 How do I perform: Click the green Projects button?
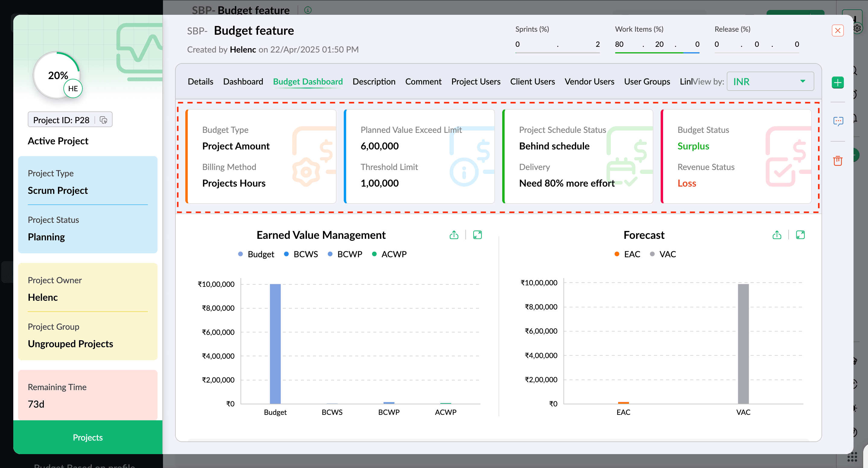point(88,437)
